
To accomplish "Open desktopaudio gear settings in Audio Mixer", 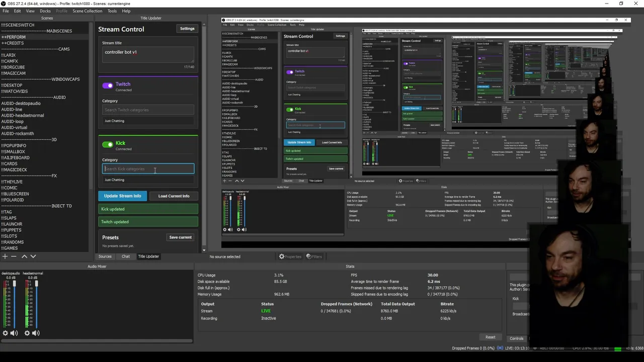I will click(x=5, y=333).
